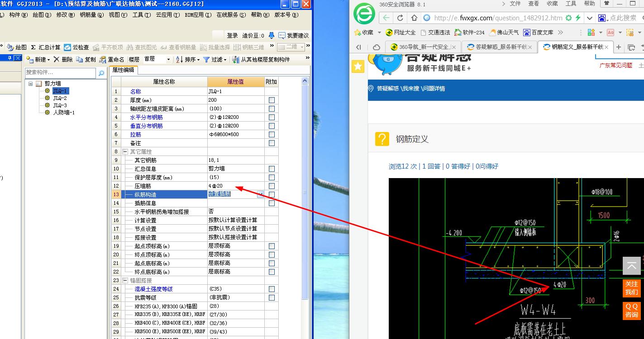
Task: Click the 新建 new component icon
Action: coord(30,59)
